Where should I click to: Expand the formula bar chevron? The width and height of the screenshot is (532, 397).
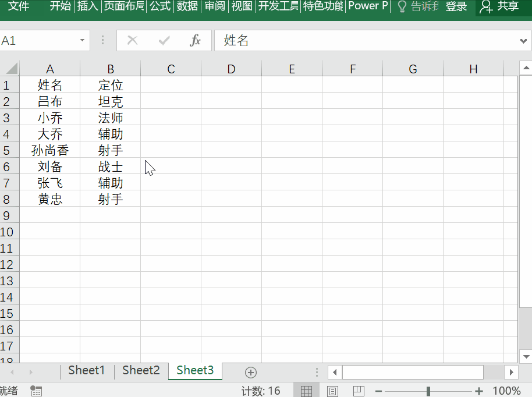tap(523, 41)
